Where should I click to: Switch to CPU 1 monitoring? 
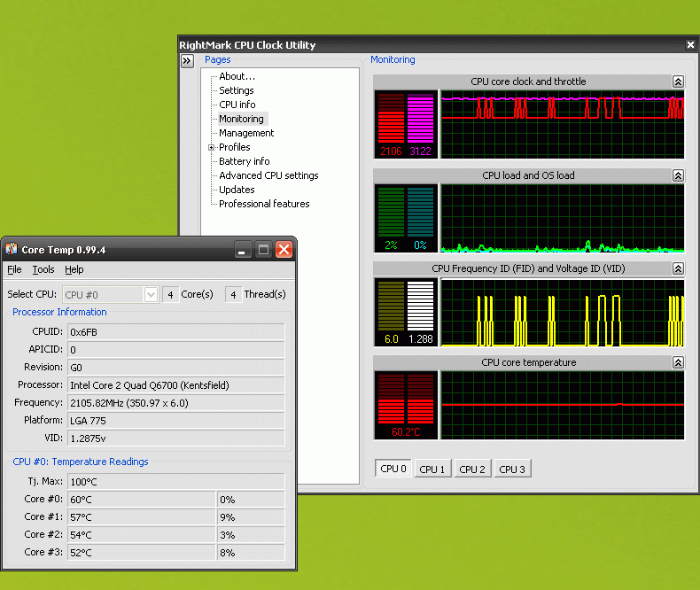coord(432,469)
